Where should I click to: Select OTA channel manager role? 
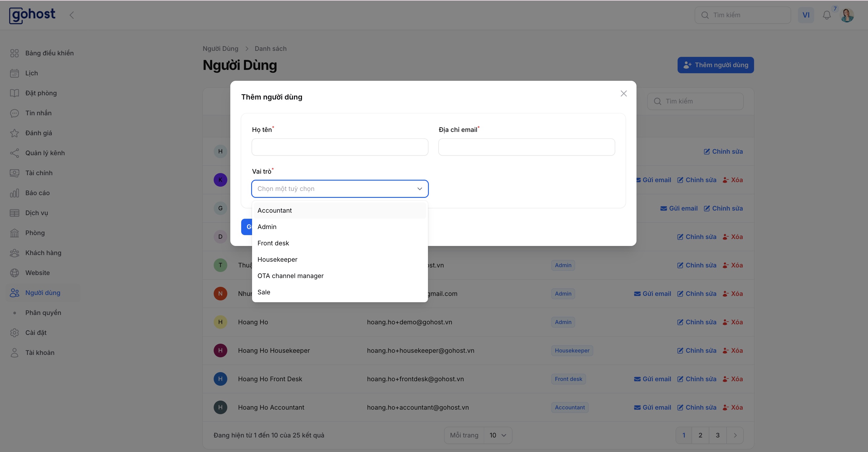click(340, 276)
